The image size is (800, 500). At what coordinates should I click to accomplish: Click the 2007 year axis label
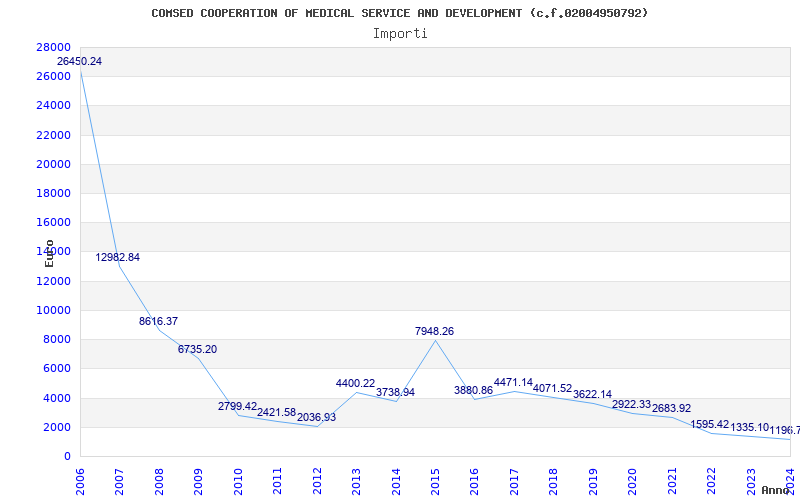(119, 482)
